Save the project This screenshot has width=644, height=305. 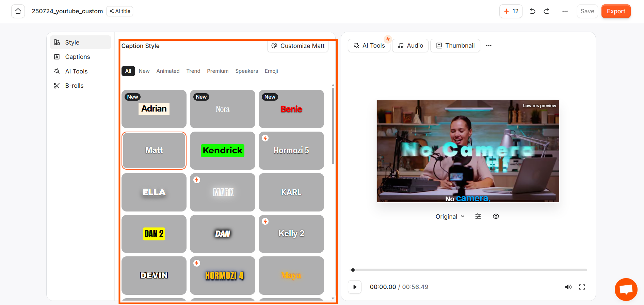click(587, 11)
